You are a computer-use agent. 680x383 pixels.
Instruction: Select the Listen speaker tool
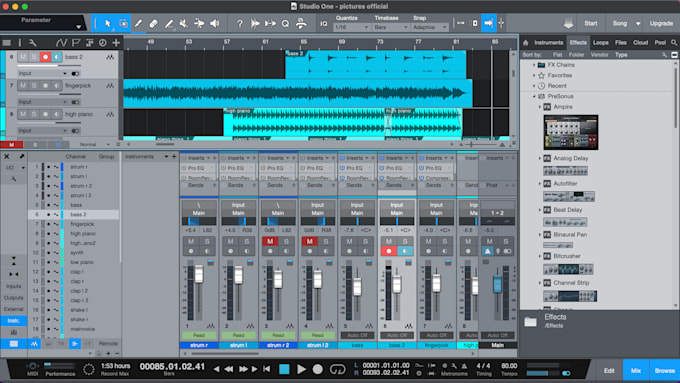[215, 23]
